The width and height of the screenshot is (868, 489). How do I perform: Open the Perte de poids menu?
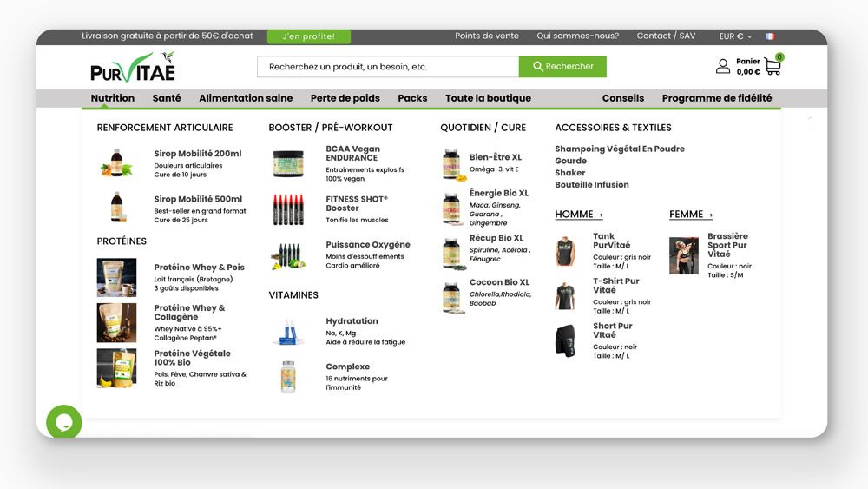(x=345, y=98)
